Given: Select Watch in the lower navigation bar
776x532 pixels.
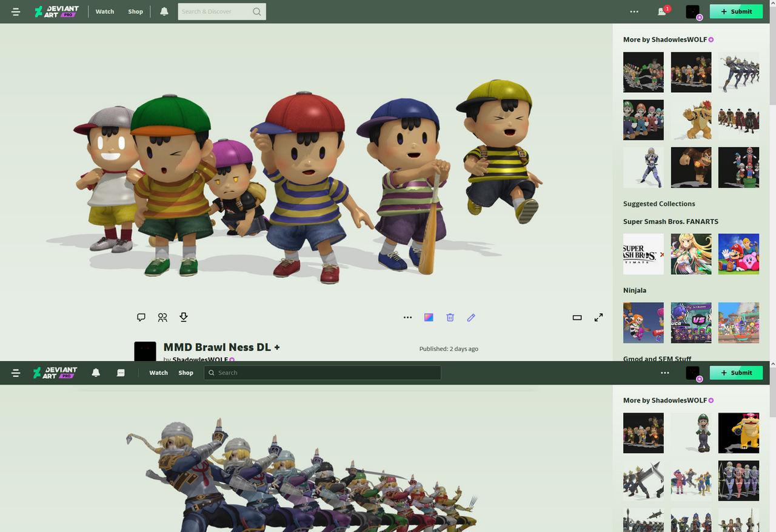Looking at the screenshot, I should coord(158,373).
